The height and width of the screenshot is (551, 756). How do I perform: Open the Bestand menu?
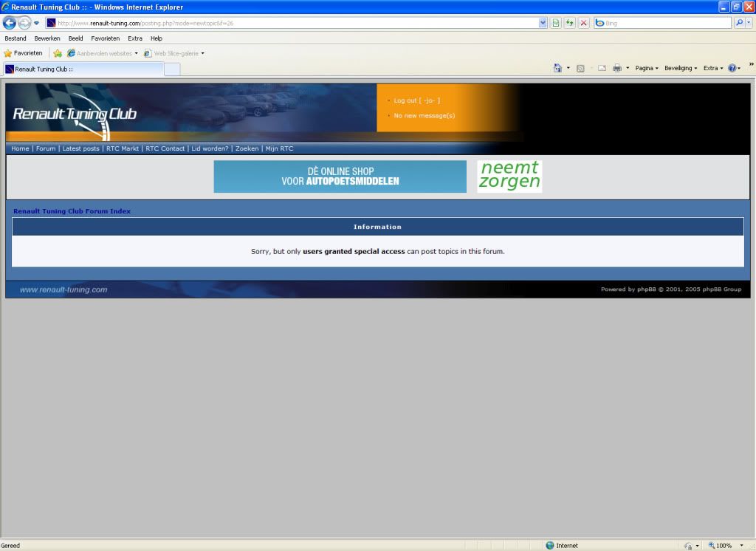(16, 38)
